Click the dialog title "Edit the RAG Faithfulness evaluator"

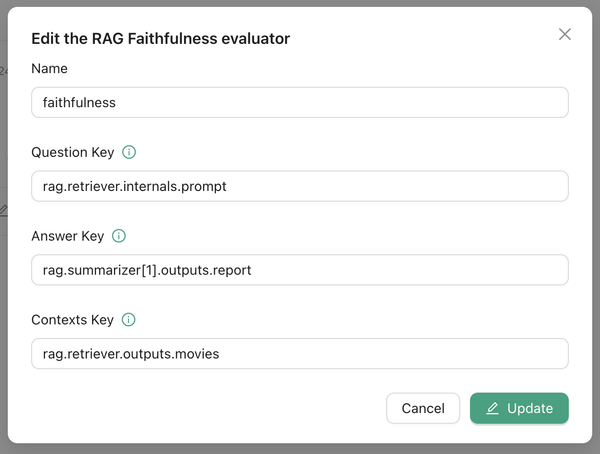tap(161, 38)
